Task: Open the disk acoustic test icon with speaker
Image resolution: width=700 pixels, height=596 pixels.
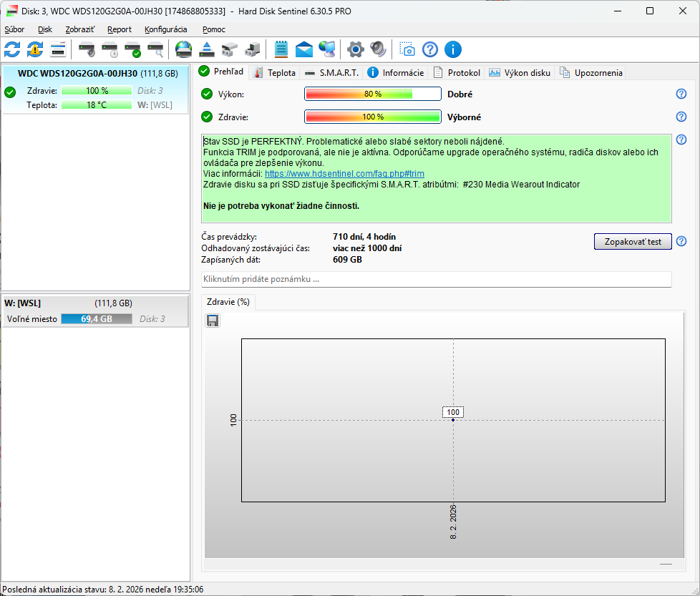Action: pos(87,49)
